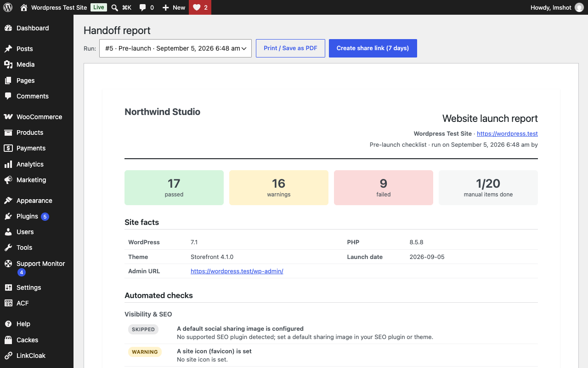Open the Plugins menu label
This screenshot has width=588, height=368.
coord(27,216)
